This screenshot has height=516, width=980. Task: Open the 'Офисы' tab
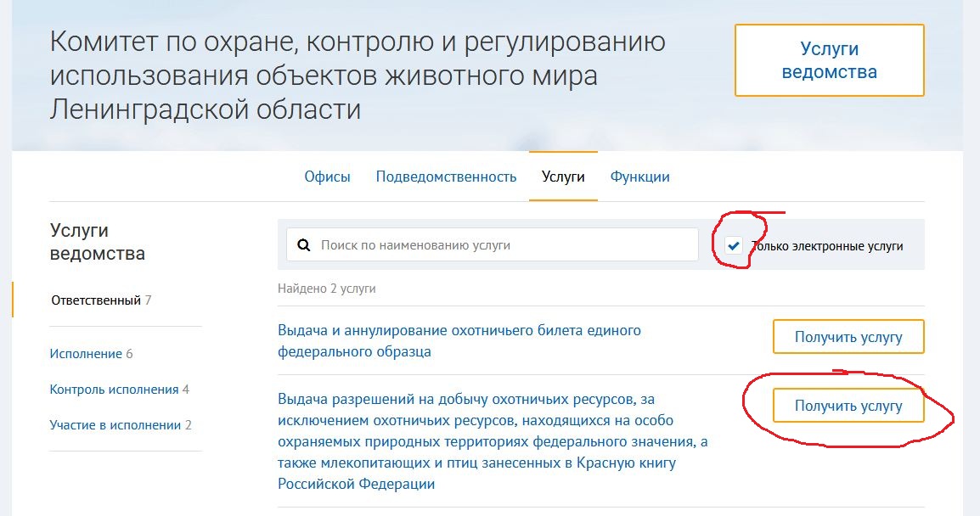pos(327,177)
